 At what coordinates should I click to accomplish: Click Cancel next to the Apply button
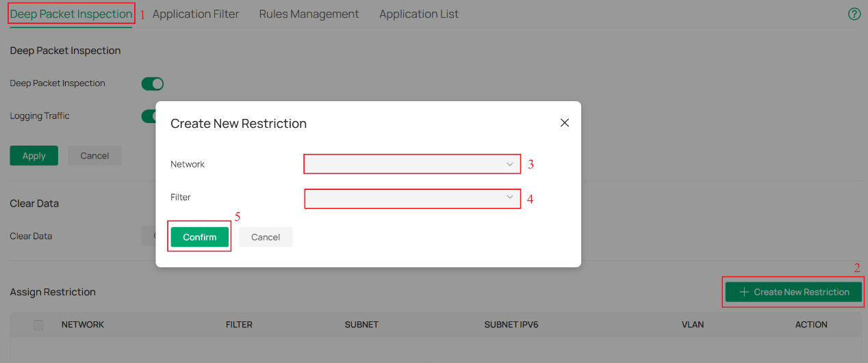tap(94, 156)
